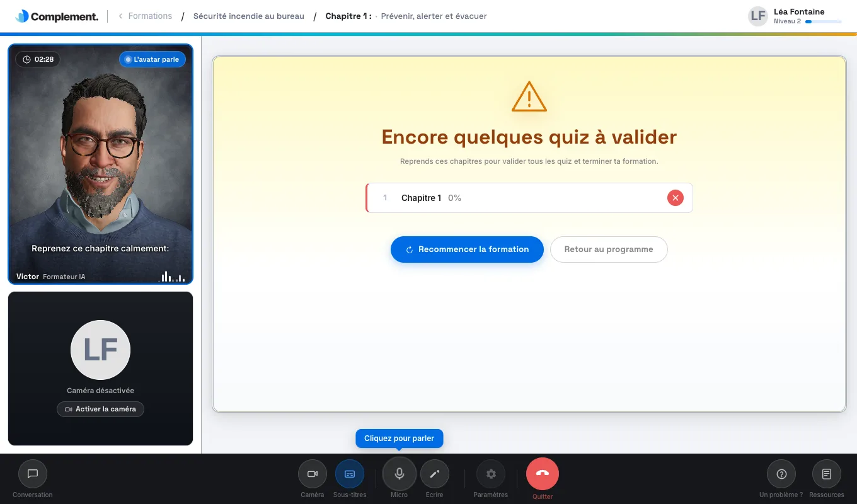Click the red X on Chapitre 1

coord(676,198)
